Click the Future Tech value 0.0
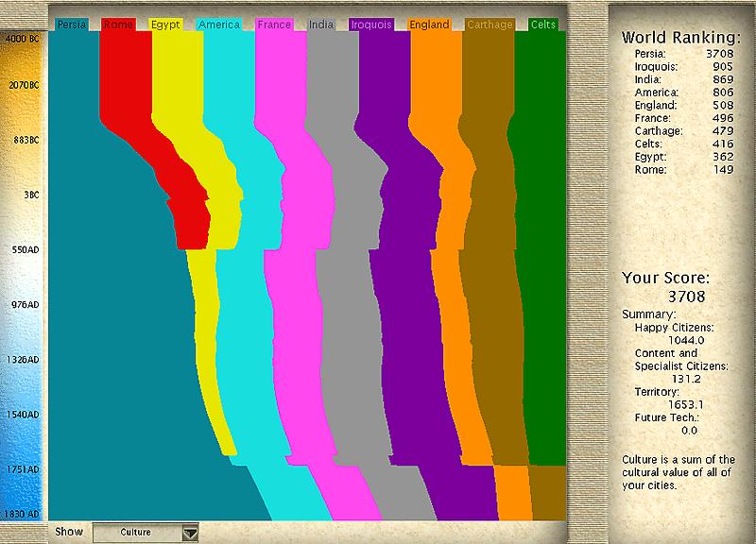Image resolution: width=756 pixels, height=544 pixels. (689, 431)
